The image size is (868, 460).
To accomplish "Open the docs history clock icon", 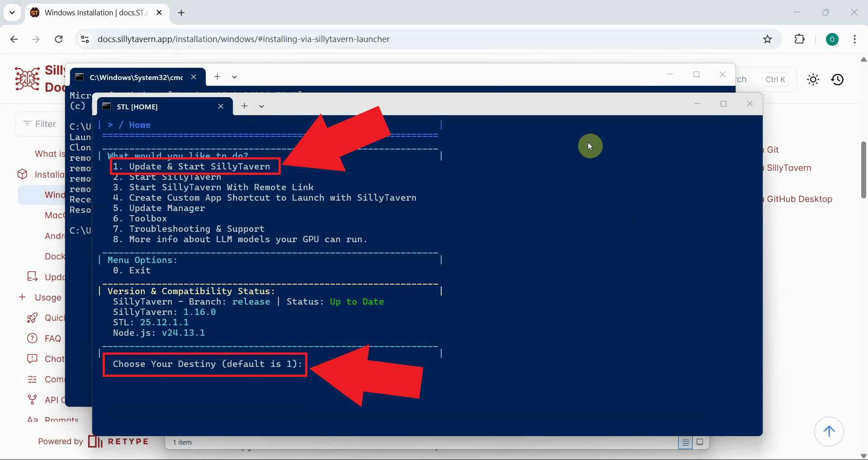I will click(x=837, y=80).
